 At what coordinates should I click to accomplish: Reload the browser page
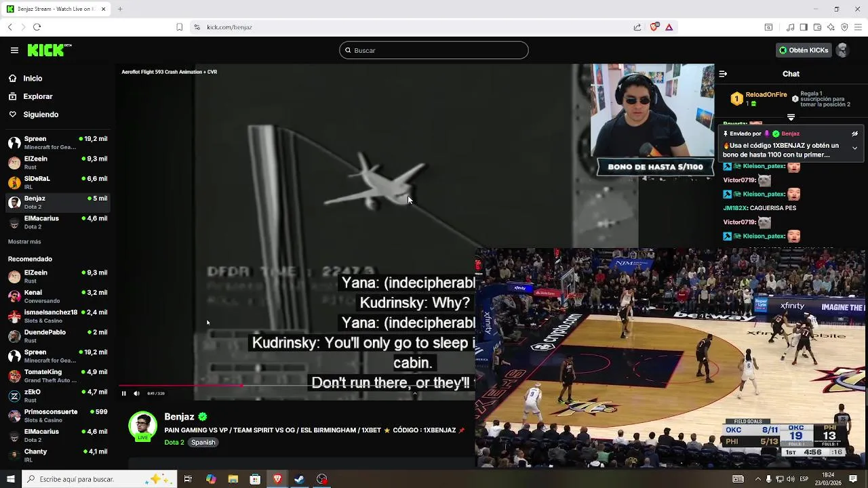(37, 27)
